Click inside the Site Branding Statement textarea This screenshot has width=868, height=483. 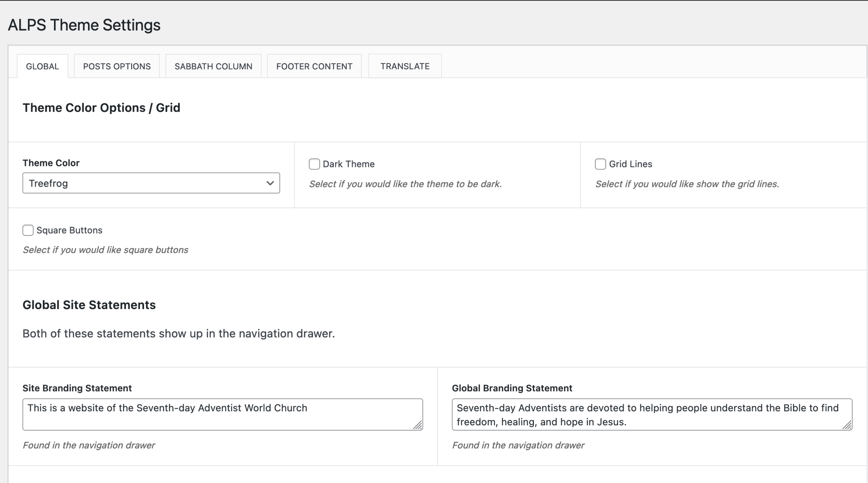(x=223, y=414)
